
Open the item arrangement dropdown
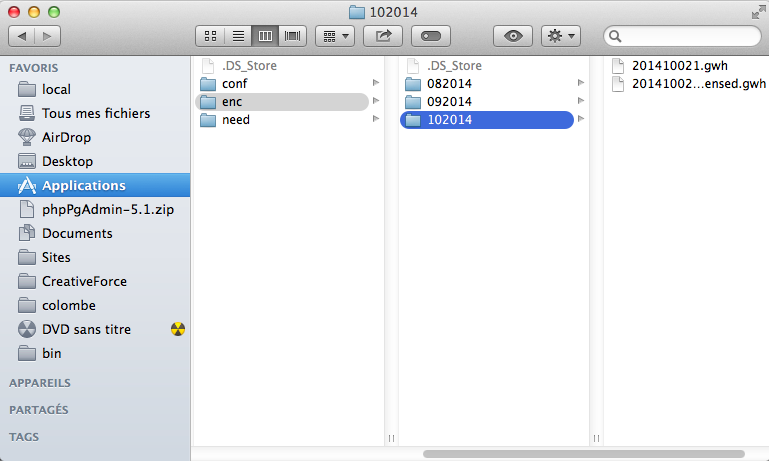click(x=335, y=36)
